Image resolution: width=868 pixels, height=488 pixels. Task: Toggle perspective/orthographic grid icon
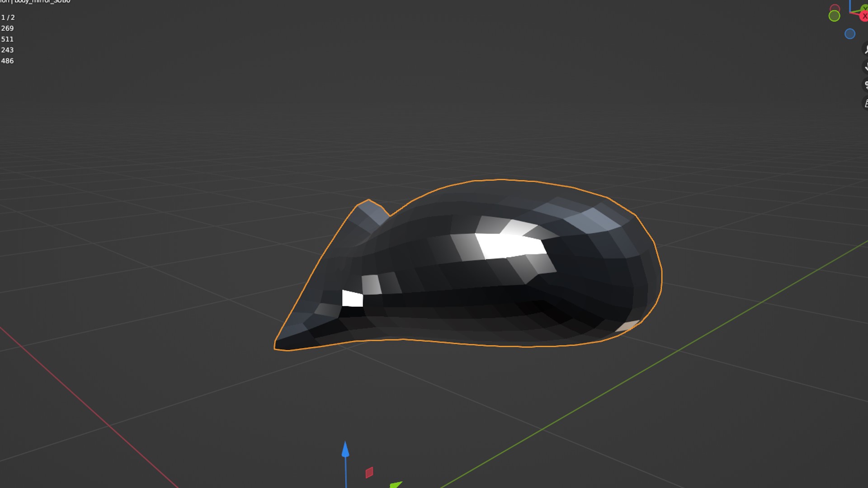(x=866, y=103)
